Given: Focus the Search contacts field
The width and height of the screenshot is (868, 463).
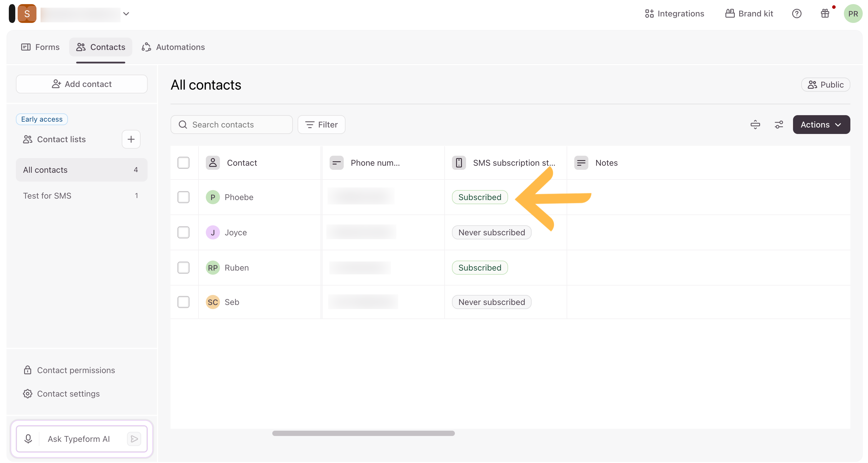Looking at the screenshot, I should click(x=231, y=125).
